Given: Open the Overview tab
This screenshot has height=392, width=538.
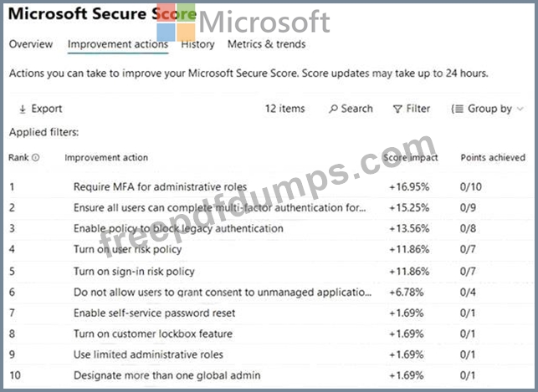Looking at the screenshot, I should point(31,44).
